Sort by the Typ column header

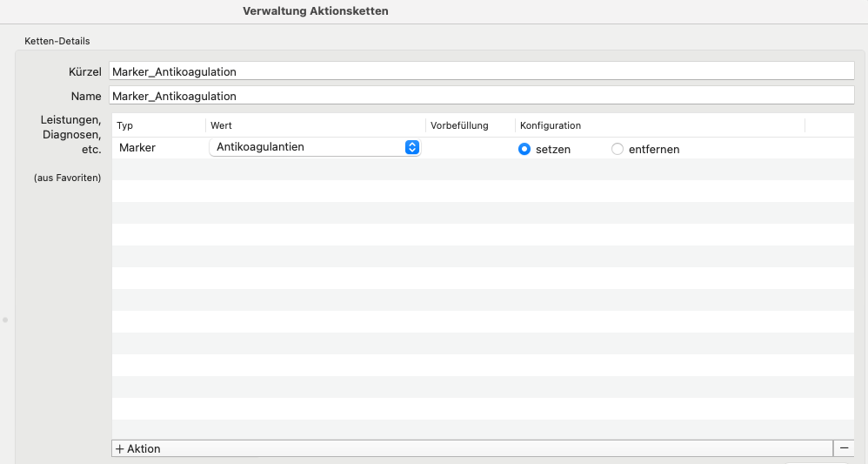pyautogui.click(x=124, y=125)
